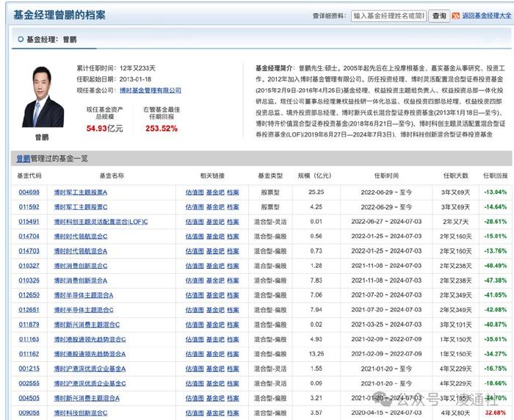Click the 32.68% return cell
This screenshot has width=514, height=420.
click(496, 413)
